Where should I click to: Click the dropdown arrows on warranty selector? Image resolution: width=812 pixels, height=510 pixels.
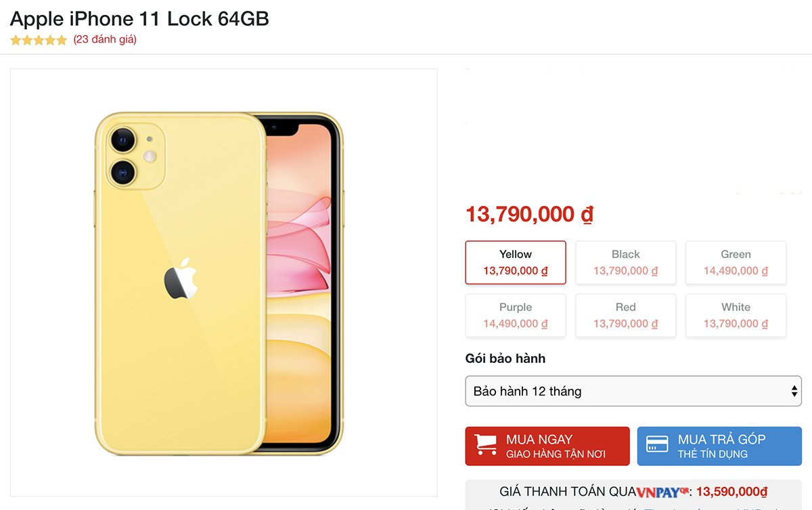[794, 391]
